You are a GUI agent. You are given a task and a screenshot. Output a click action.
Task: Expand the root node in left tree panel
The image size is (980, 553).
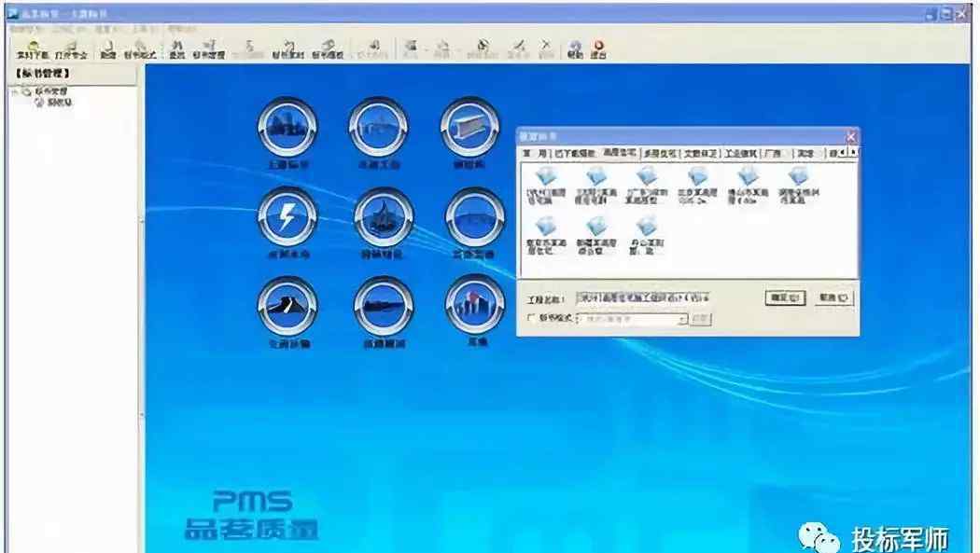15,91
